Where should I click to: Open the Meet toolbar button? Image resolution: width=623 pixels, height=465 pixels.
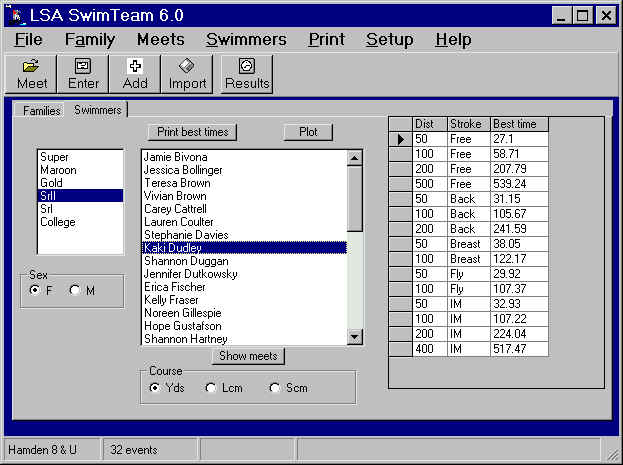point(31,74)
